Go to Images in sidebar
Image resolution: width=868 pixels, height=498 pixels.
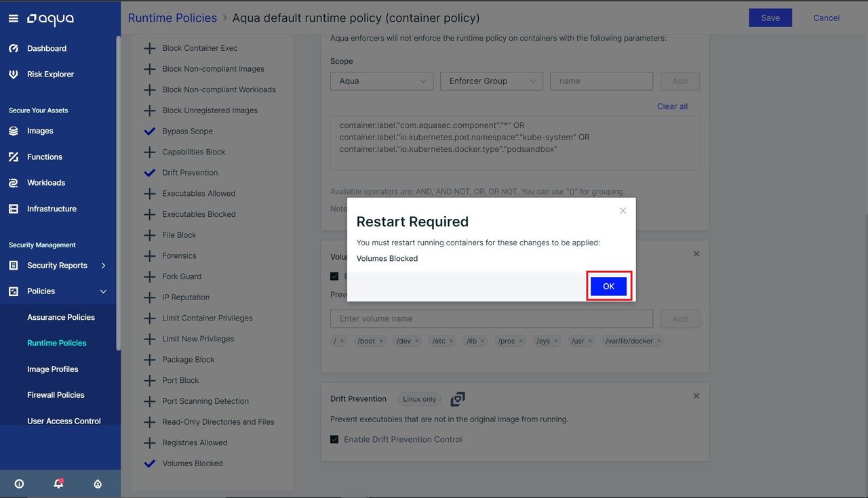point(40,131)
